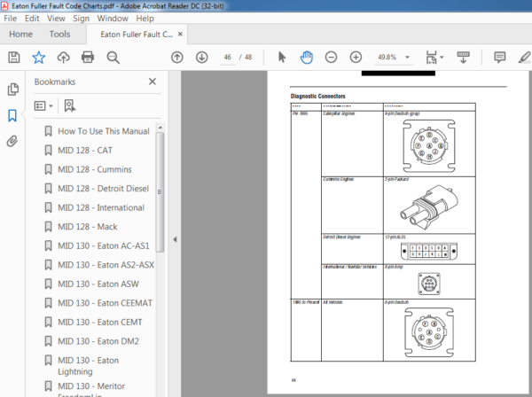Viewport: 532px width, 397px height.
Task: Open bookmark MID 130 - Eaton Lightning
Action: tap(88, 366)
